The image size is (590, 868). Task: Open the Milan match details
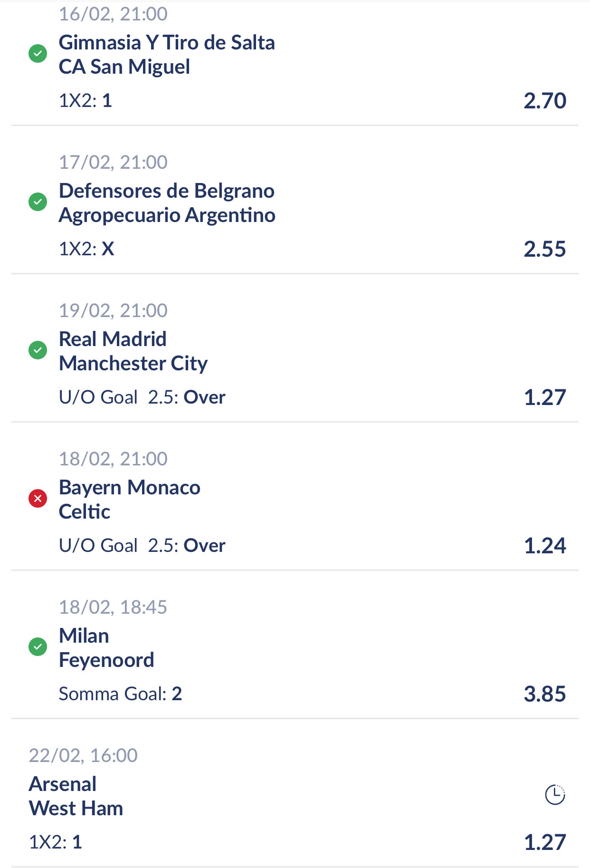84,636
